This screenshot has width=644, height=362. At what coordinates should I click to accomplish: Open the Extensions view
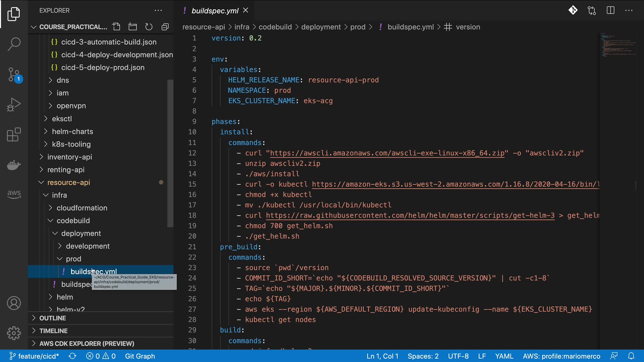coord(14,135)
